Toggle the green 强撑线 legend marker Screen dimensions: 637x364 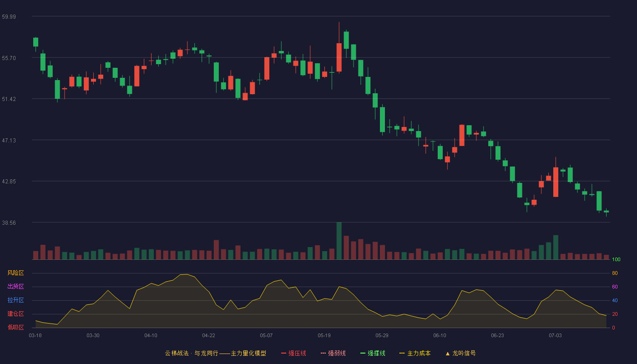[x=363, y=353]
